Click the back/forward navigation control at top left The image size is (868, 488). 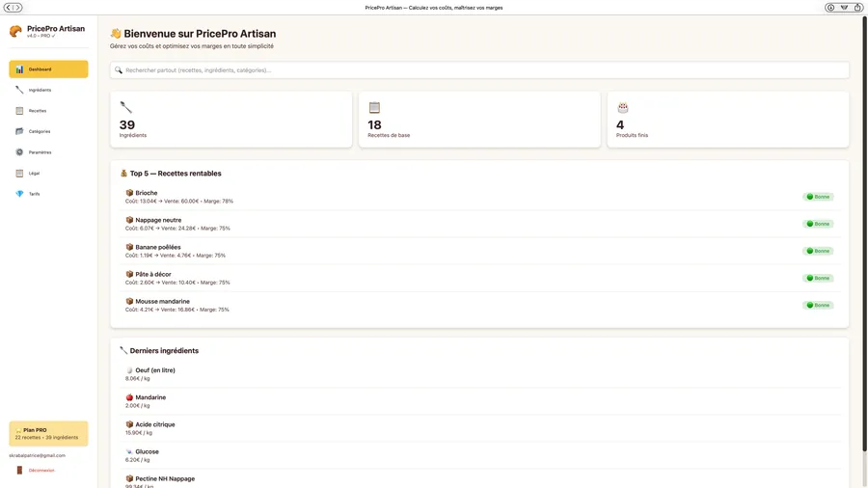(13, 7)
